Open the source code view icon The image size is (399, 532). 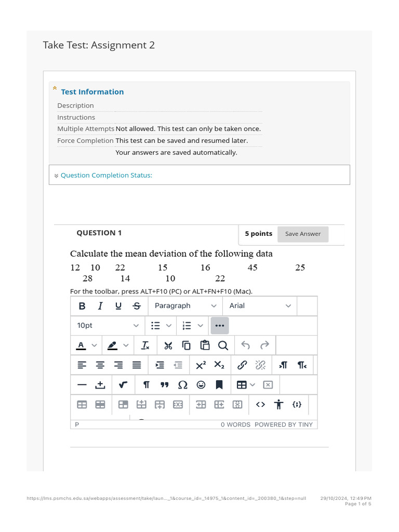click(260, 404)
